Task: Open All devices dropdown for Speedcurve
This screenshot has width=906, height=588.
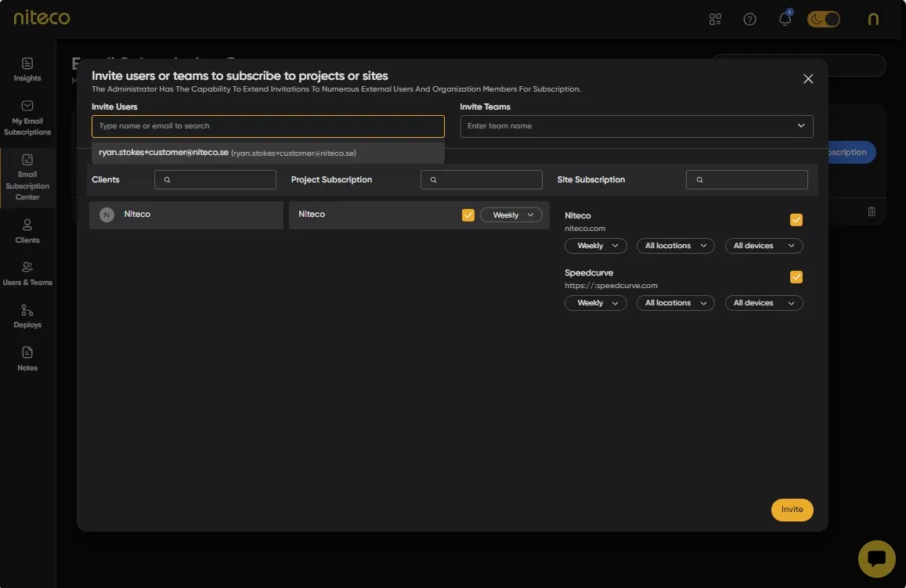Action: tap(763, 303)
